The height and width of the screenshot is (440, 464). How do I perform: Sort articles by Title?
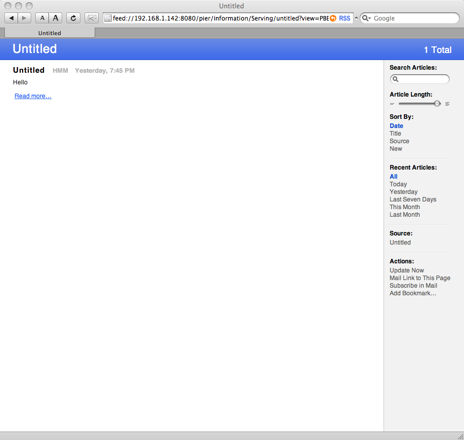(x=395, y=133)
